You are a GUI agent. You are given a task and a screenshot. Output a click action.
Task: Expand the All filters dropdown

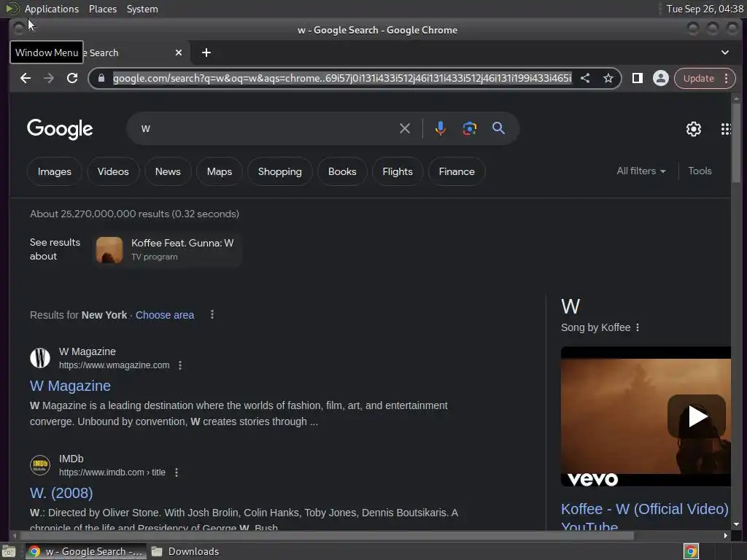tap(640, 171)
